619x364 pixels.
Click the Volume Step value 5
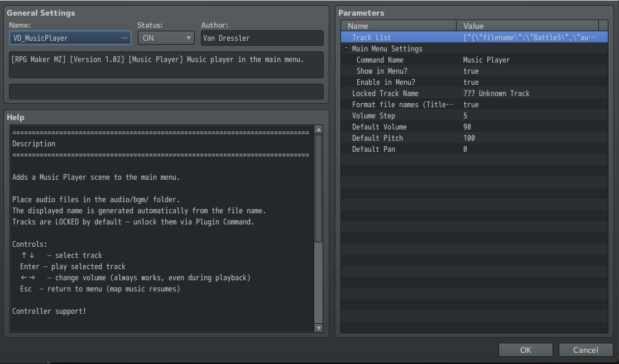465,116
